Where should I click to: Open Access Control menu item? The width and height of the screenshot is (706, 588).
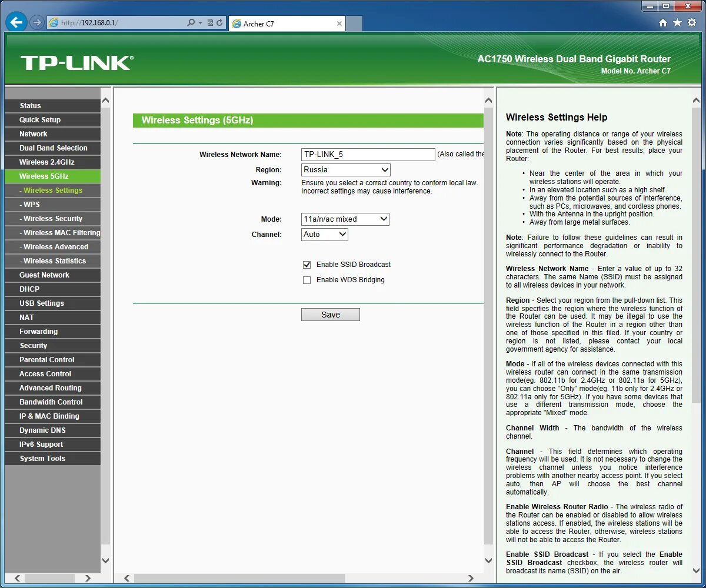coord(52,374)
